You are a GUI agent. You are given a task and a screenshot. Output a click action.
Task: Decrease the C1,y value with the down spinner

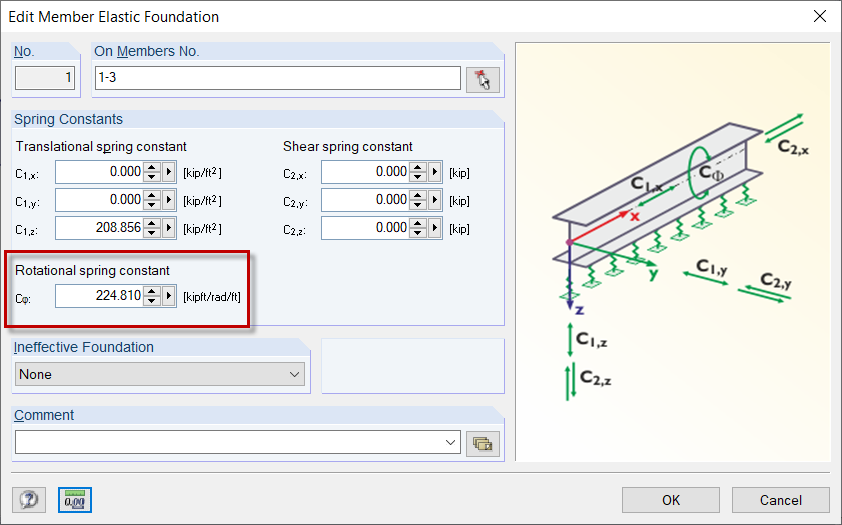point(152,206)
